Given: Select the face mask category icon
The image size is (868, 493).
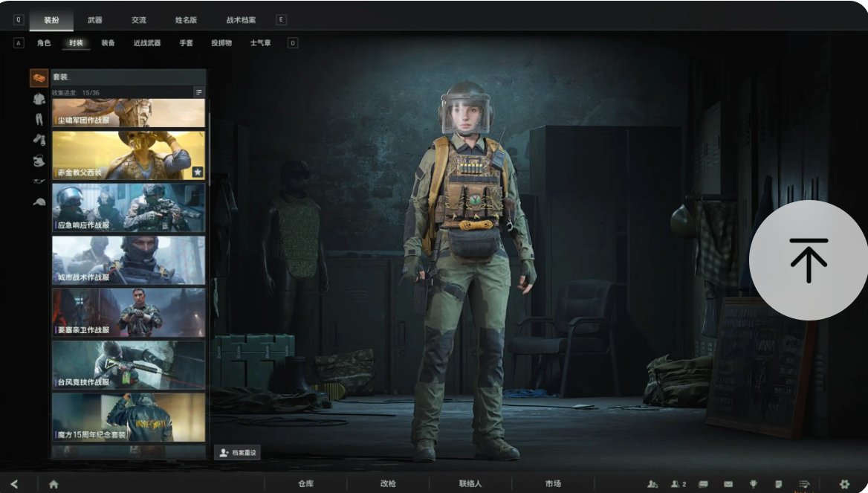Looking at the screenshot, I should click(x=39, y=161).
